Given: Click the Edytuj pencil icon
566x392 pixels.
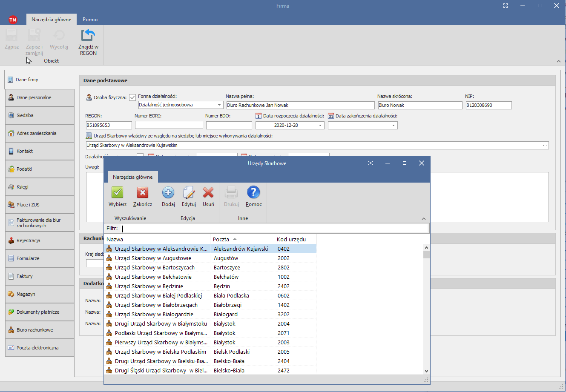Looking at the screenshot, I should coord(189,193).
